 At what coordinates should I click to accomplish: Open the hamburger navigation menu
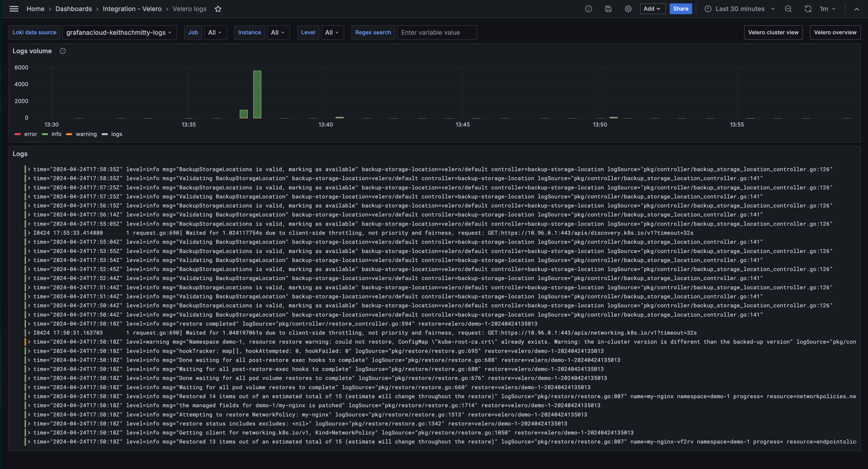pyautogui.click(x=14, y=9)
